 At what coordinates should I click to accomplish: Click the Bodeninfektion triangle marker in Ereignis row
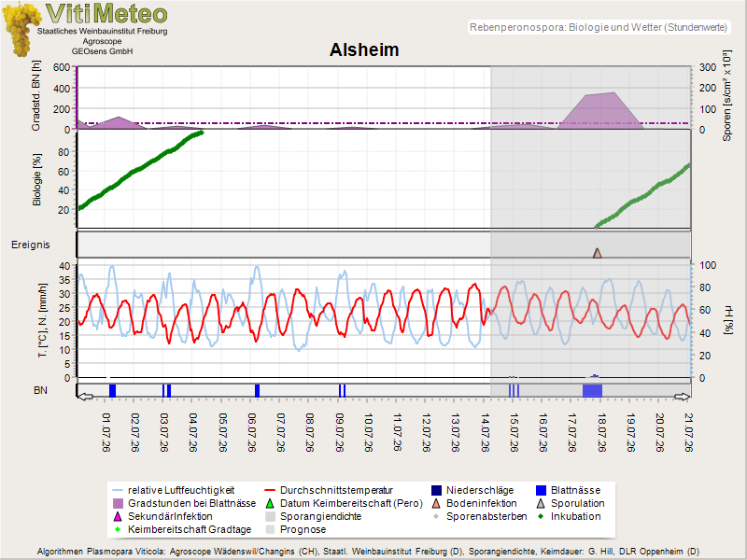pyautogui.click(x=597, y=253)
